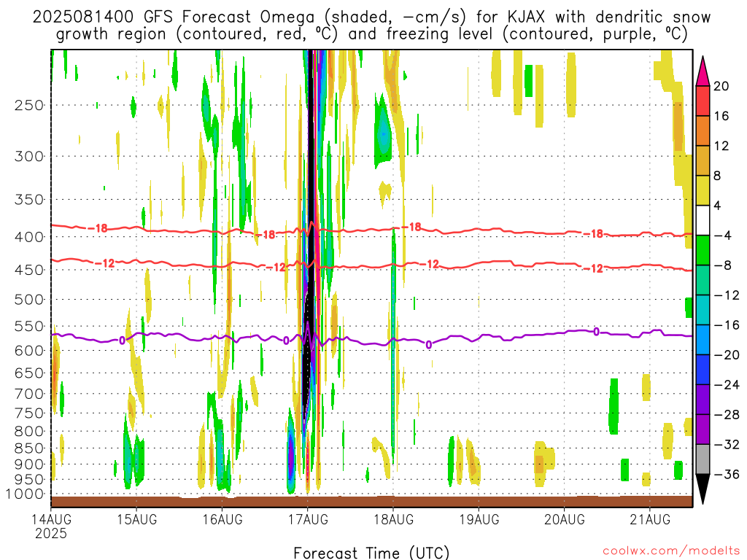The width and height of the screenshot is (747, 560).
Task: Select the black triangle below -36 on colorbar
Action: coord(703,489)
